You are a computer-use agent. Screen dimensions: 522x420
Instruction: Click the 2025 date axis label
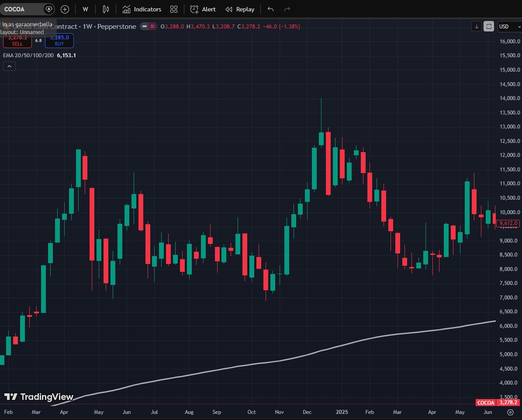coord(342,412)
